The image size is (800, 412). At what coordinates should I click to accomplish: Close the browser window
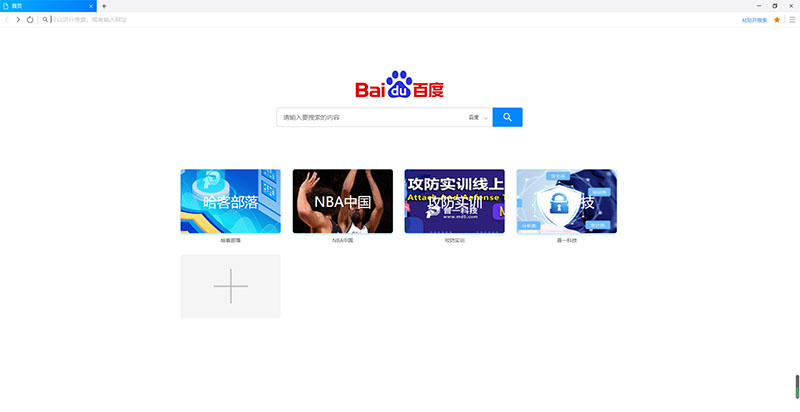point(791,6)
